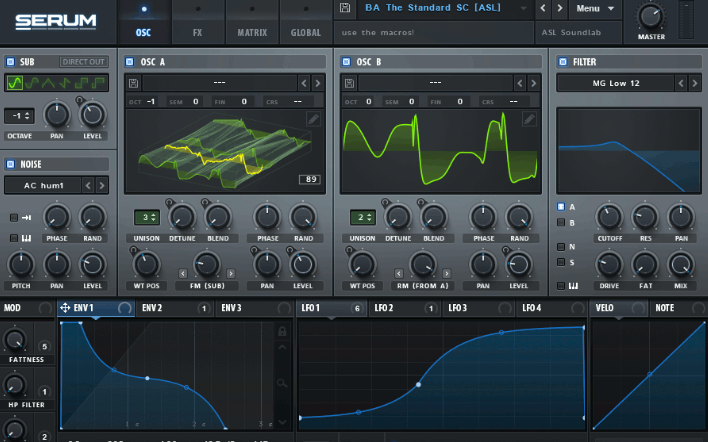Open filter type dropdown MG Low 12
The width and height of the screenshot is (708, 442).
615,83
